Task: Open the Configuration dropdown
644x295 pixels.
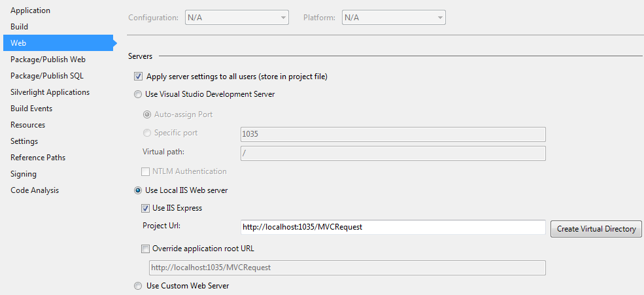Action: coord(237,18)
